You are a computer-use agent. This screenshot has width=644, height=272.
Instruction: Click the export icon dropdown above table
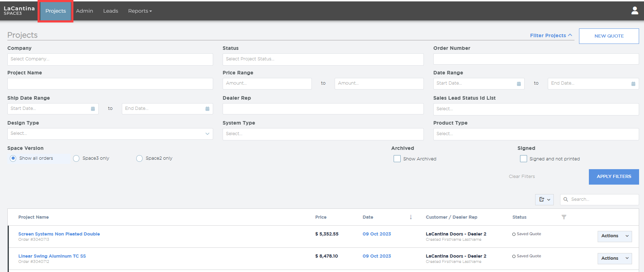pos(544,199)
